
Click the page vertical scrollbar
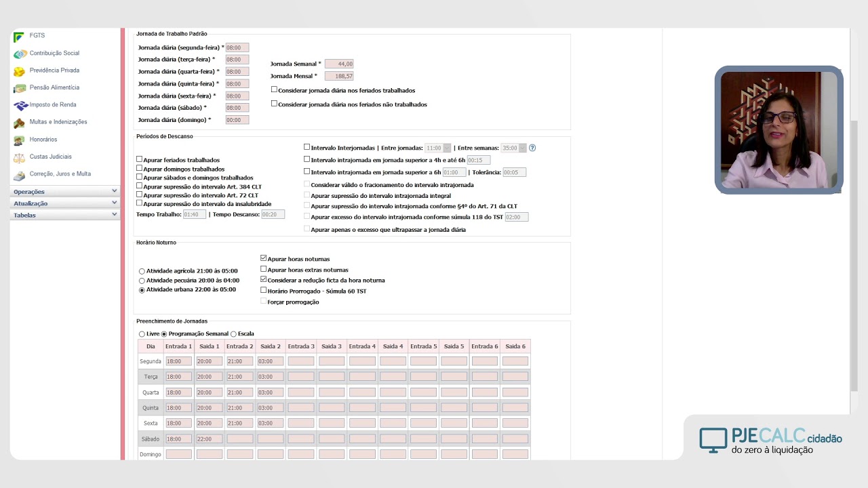pyautogui.click(x=854, y=256)
